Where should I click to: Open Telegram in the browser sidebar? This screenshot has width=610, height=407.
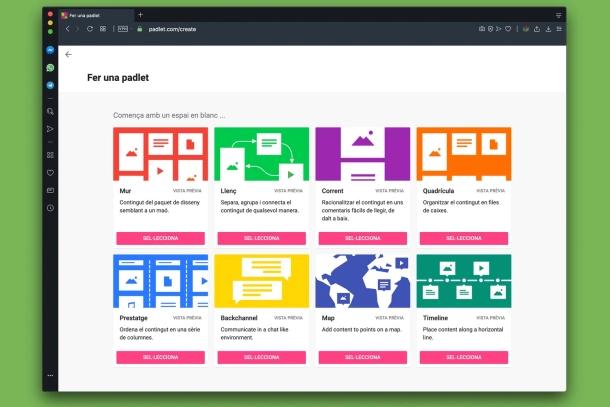(50, 85)
